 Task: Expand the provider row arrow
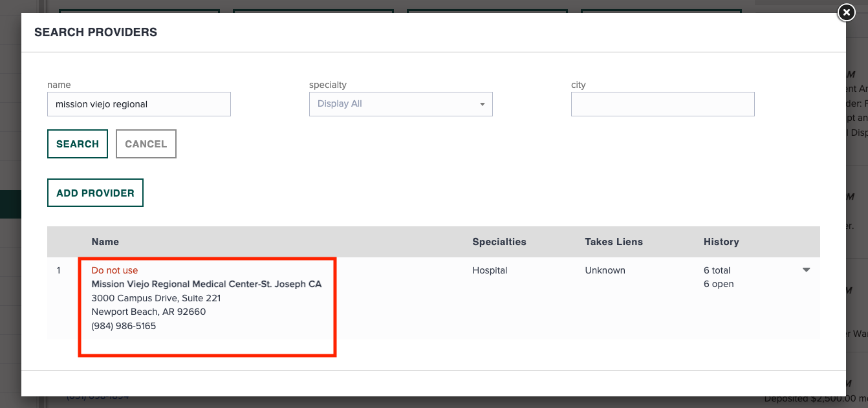click(807, 270)
